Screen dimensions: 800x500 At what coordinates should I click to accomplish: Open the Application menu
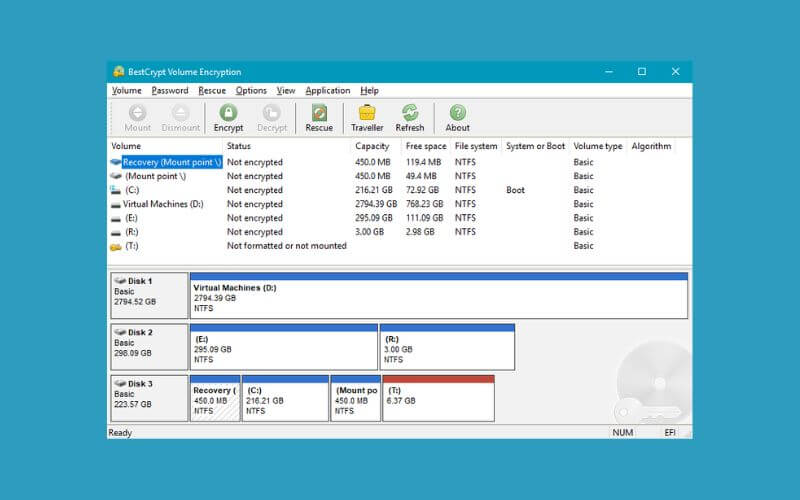(x=327, y=90)
